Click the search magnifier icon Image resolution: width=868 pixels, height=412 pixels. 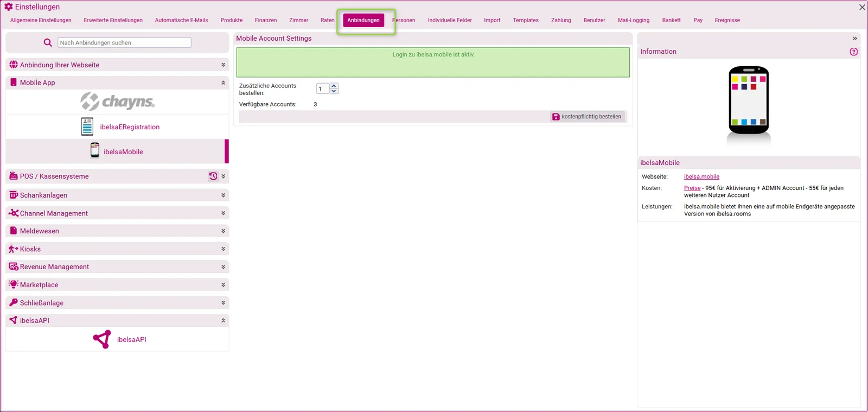[x=48, y=42]
